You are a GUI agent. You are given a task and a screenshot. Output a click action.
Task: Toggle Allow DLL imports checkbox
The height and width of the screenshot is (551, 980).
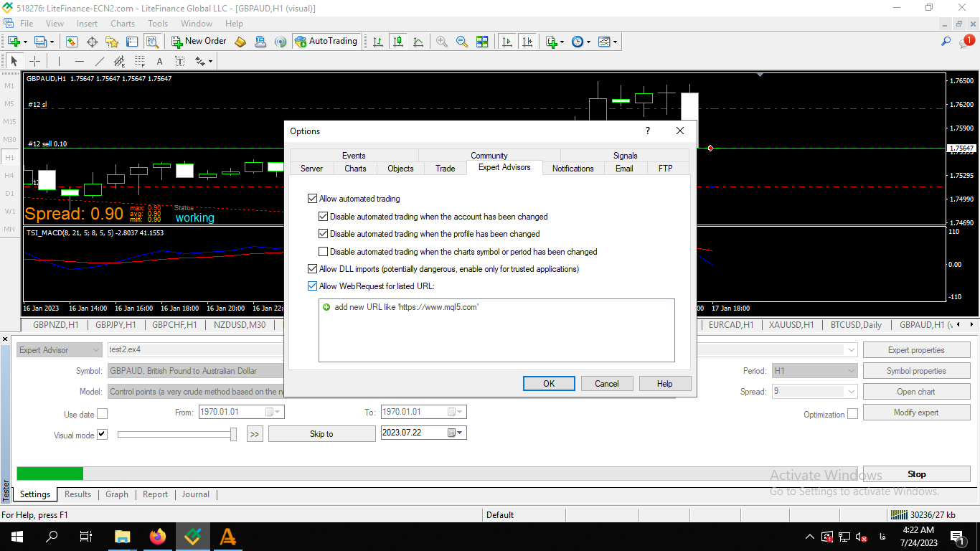[x=312, y=269]
